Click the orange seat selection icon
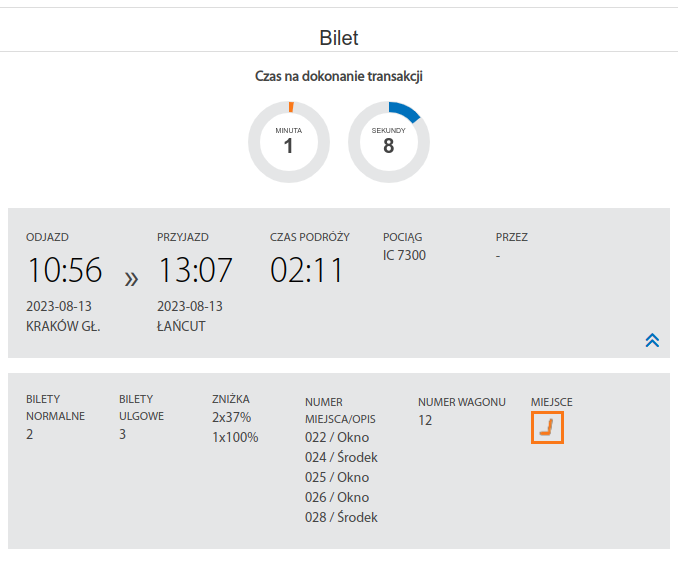The width and height of the screenshot is (678, 562). [x=547, y=428]
